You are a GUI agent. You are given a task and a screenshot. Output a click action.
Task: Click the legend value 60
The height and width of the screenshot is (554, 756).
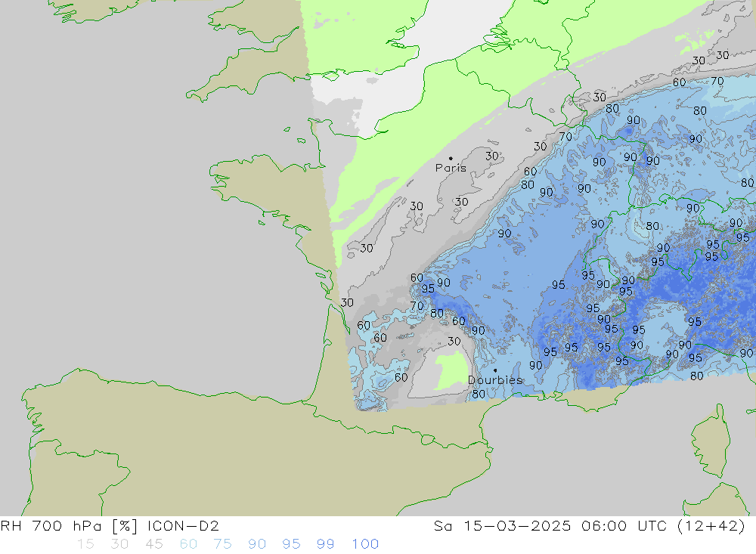pos(188,544)
